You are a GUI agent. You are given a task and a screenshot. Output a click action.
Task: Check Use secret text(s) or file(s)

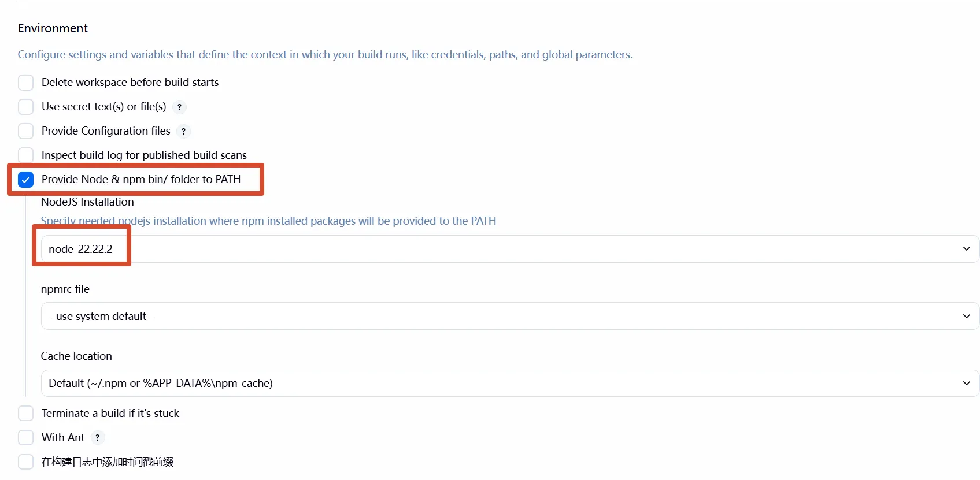pos(26,107)
